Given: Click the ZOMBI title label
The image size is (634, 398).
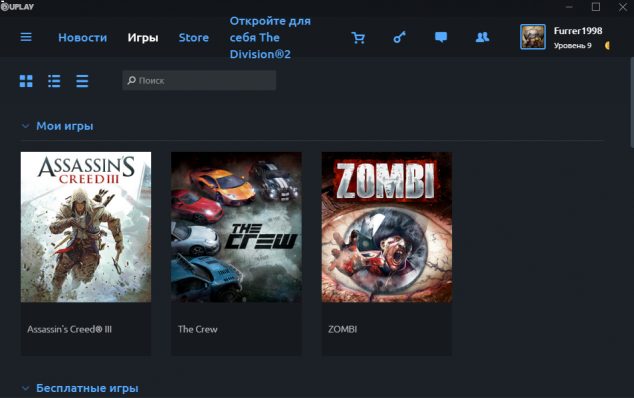Looking at the screenshot, I should point(342,329).
